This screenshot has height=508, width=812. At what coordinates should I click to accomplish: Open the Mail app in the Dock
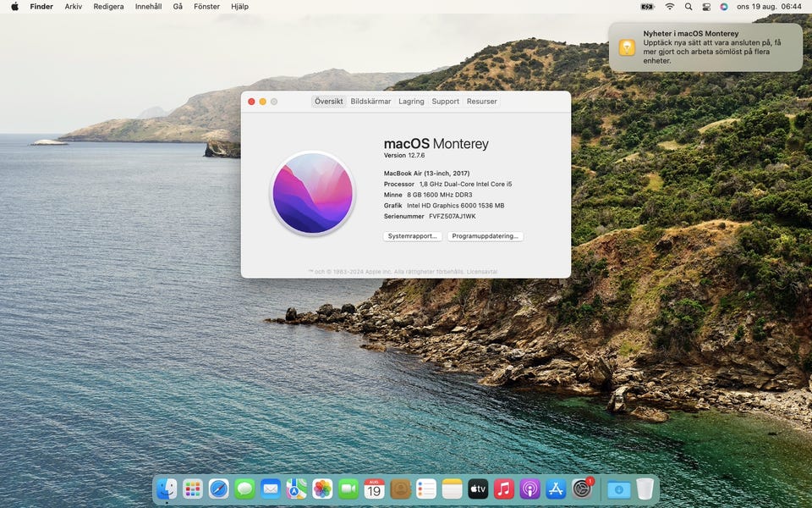point(271,489)
